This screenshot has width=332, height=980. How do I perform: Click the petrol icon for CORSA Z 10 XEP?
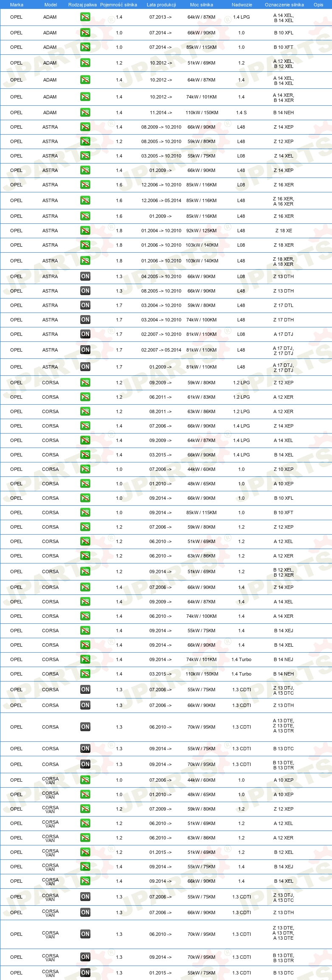point(85,469)
